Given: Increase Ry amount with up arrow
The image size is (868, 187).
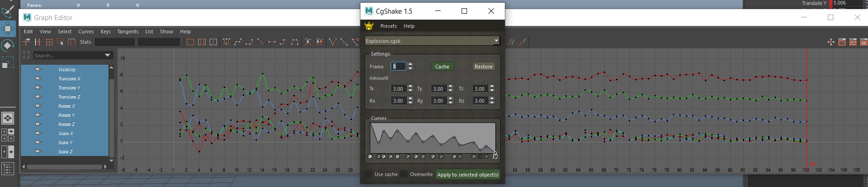Looking at the screenshot, I should point(450,99).
